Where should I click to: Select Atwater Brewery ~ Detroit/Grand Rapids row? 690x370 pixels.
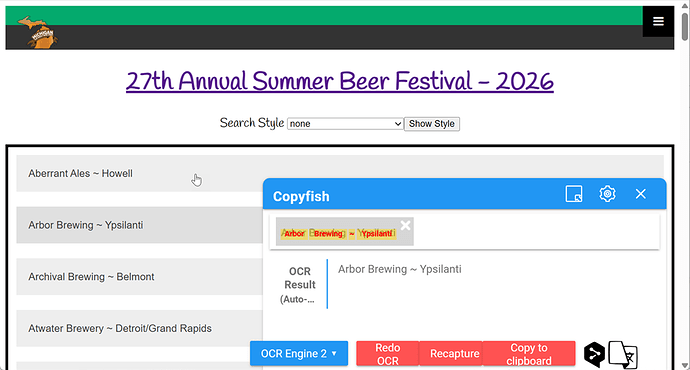coord(139,328)
